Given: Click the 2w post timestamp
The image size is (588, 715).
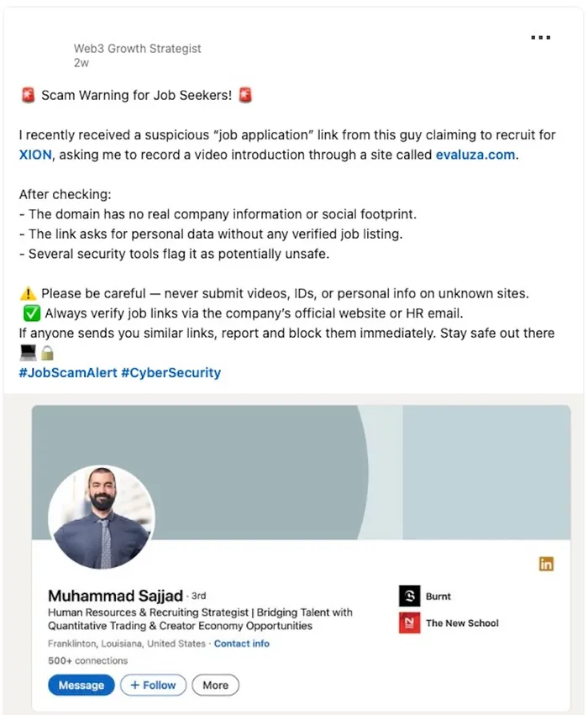Looking at the screenshot, I should pos(80,62).
